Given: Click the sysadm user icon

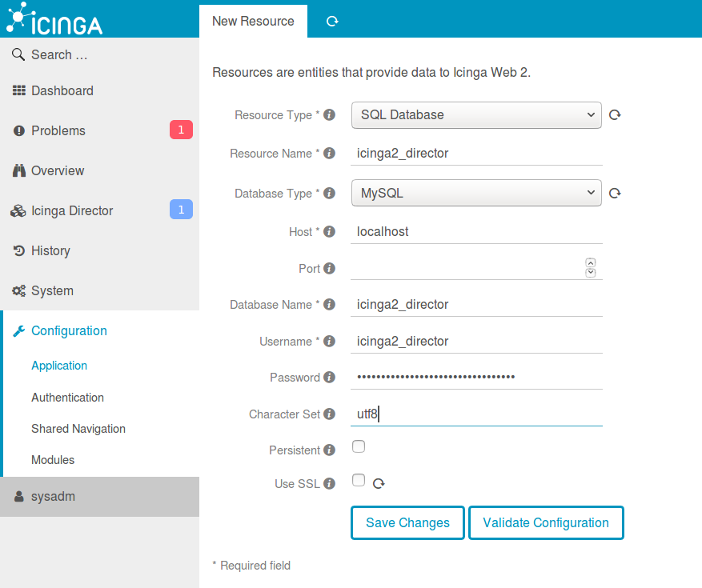Looking at the screenshot, I should pos(18,496).
